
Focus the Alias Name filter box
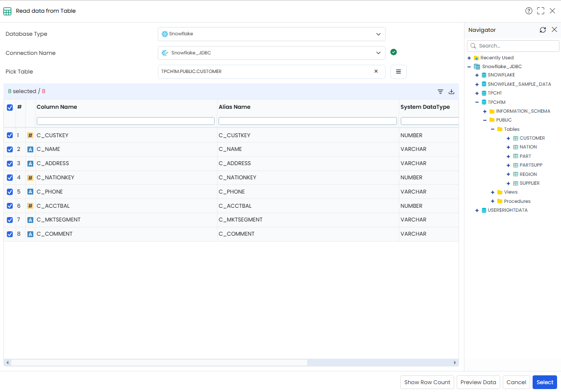click(x=308, y=121)
